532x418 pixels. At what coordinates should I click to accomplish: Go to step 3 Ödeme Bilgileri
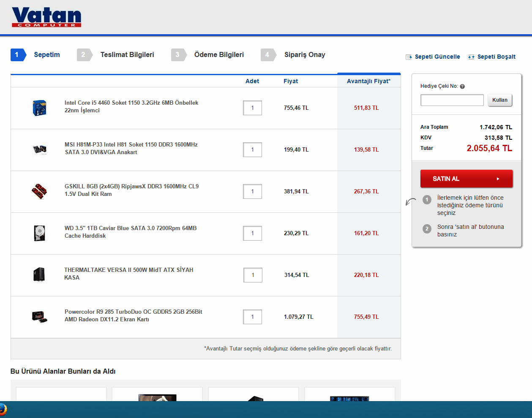(208, 55)
